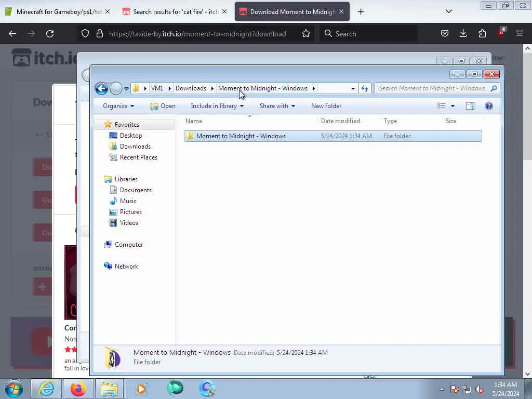Expand arrow after VM1 breadcrumb
This screenshot has height=399, width=532.
(x=170, y=88)
